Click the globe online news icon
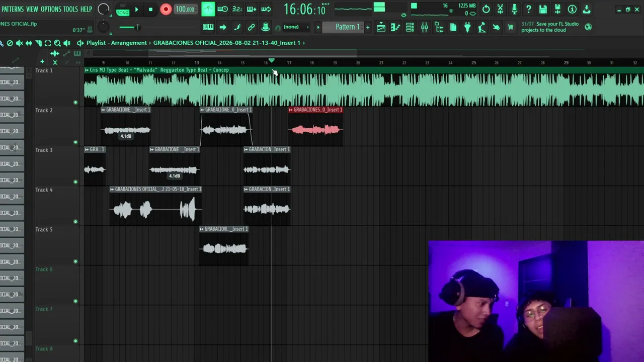Viewport: 644px width, 362px height. point(589,27)
